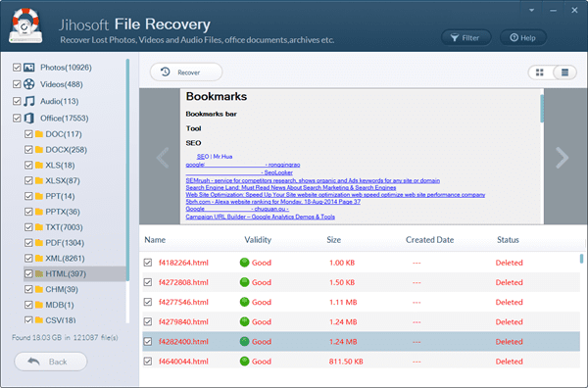This screenshot has width=588, height=388.
Task: Click the Audio music note icon
Action: 28,101
